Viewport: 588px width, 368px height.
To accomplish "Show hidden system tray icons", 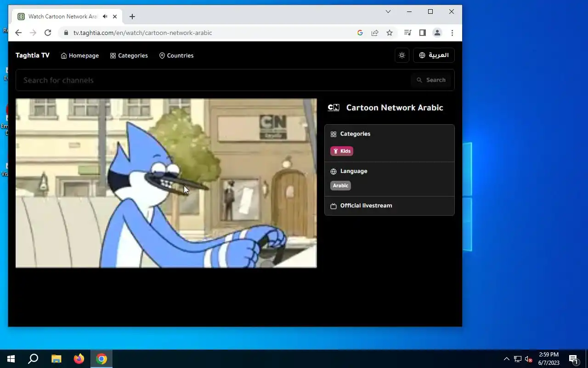I will 507,359.
